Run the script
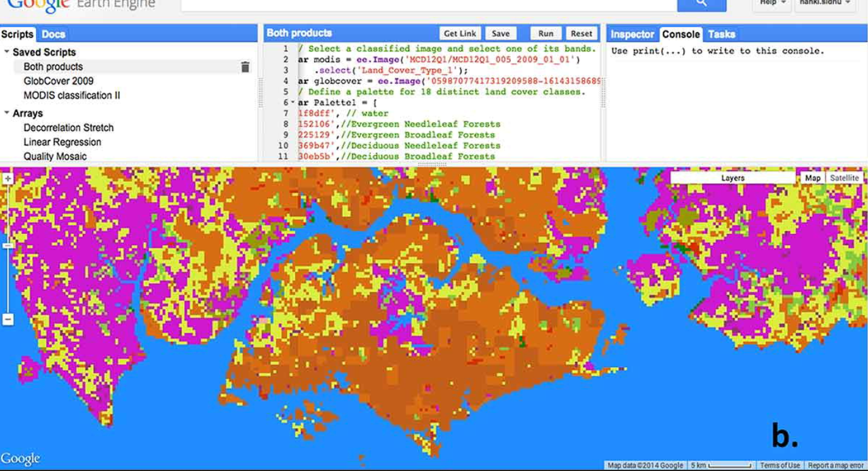This screenshot has width=868, height=471. pos(546,34)
